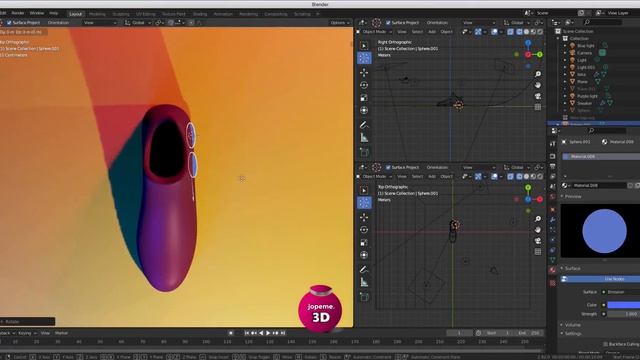Image resolution: width=640 pixels, height=360 pixels.
Task: Open Material properties tab icon
Action: tap(553, 270)
